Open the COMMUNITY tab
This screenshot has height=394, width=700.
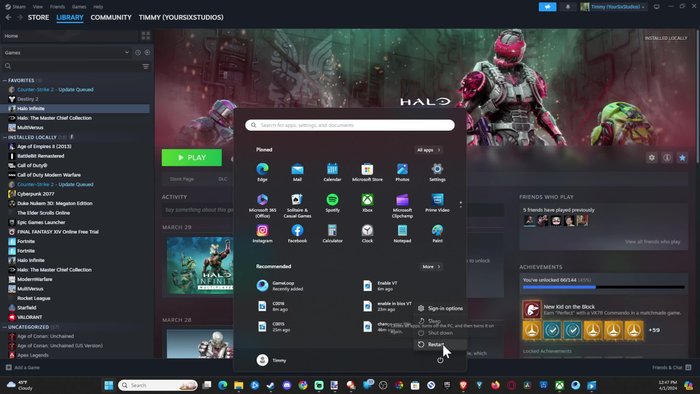(111, 17)
